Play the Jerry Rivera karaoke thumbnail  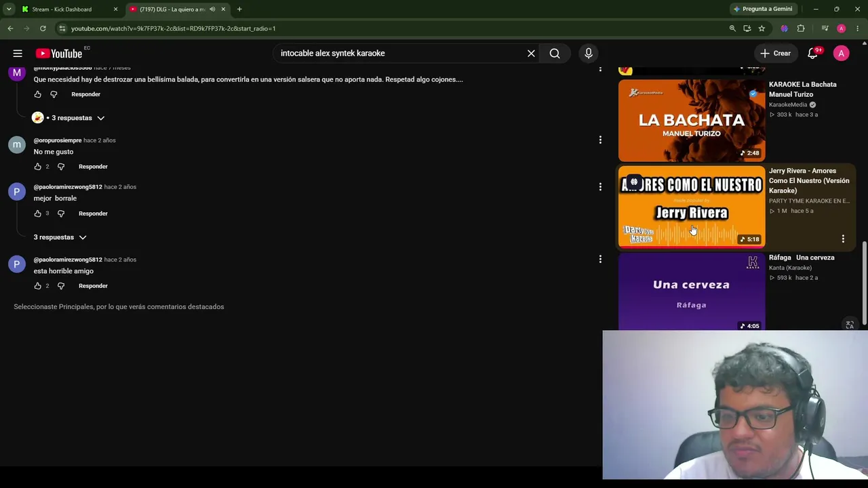692,207
